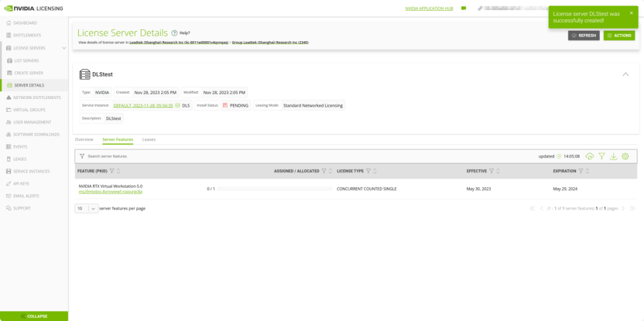Filter the Effective column
644x321 pixels.
pos(491,171)
